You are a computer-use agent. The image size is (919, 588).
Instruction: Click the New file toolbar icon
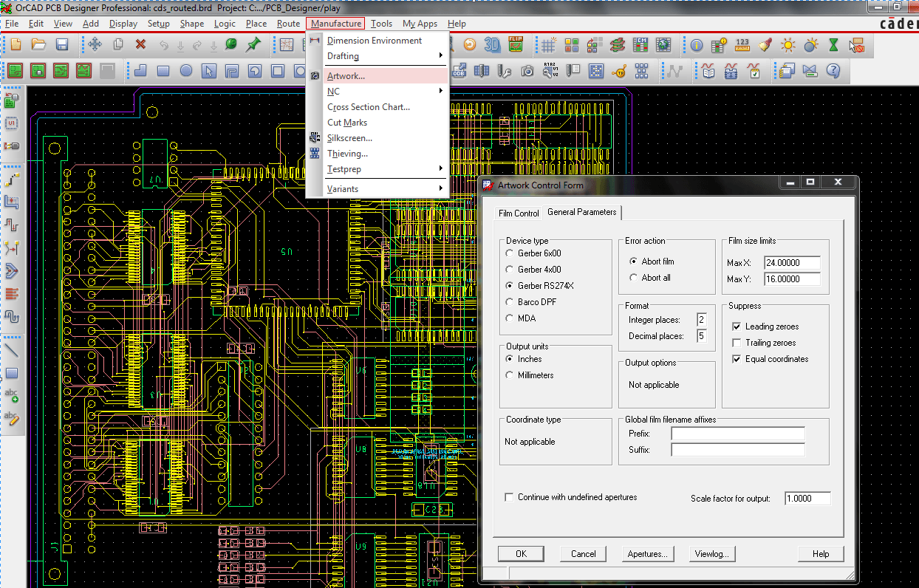[16, 45]
